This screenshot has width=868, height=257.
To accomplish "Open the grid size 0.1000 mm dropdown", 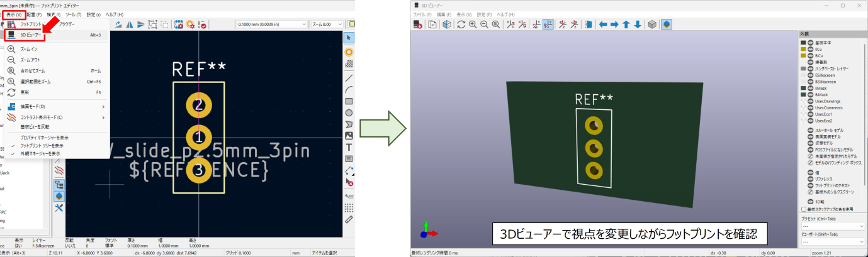I will pos(272,24).
